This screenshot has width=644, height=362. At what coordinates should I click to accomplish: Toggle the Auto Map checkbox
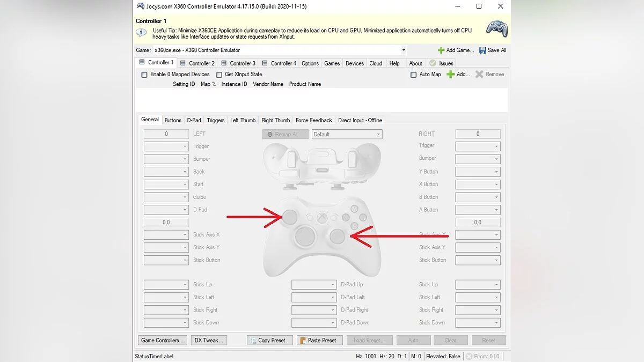coord(413,75)
